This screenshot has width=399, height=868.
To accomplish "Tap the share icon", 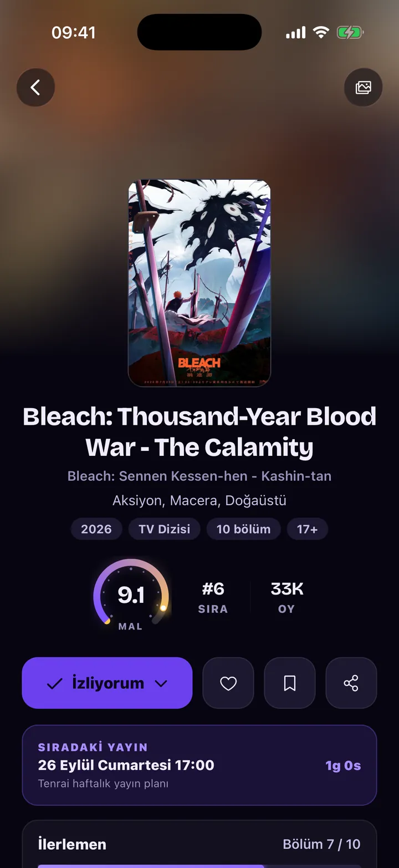I will (x=351, y=683).
